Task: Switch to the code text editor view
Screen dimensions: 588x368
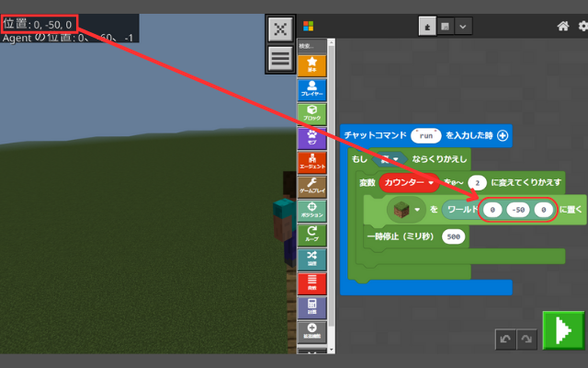Action: [445, 27]
